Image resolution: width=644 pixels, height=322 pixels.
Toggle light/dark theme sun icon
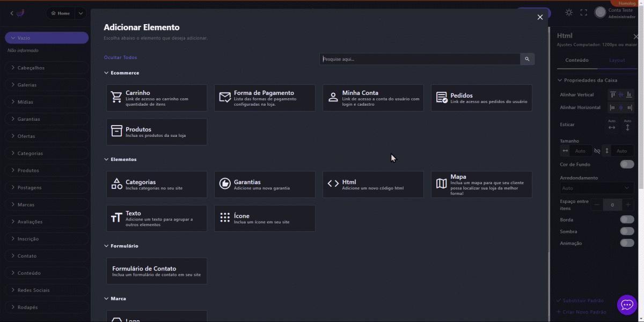tap(569, 12)
